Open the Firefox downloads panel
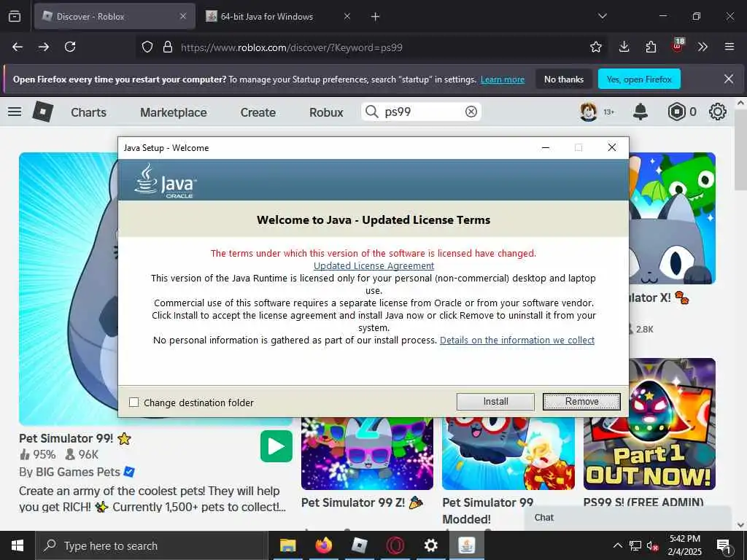 coord(624,47)
